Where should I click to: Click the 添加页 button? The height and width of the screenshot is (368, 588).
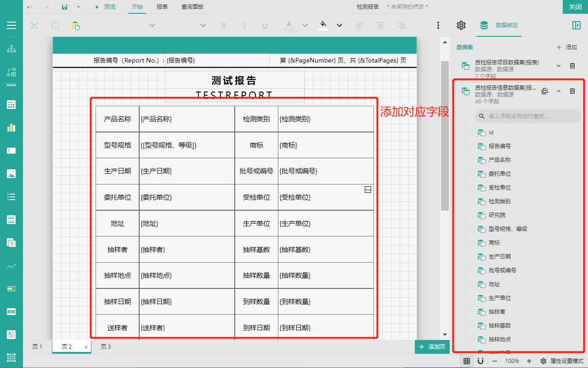[x=432, y=347]
